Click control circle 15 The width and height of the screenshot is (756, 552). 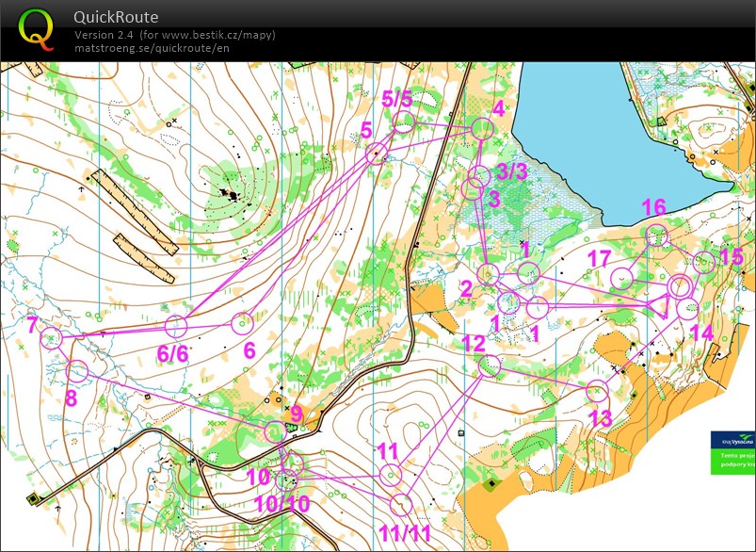click(702, 262)
